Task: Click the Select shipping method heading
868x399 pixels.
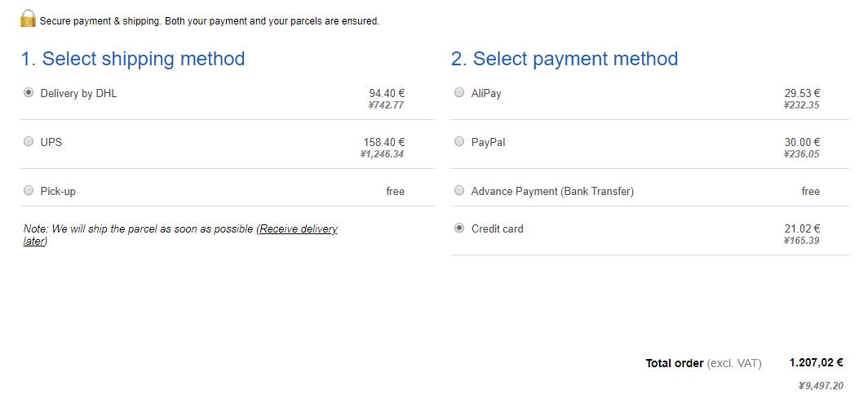Action: pyautogui.click(x=133, y=59)
